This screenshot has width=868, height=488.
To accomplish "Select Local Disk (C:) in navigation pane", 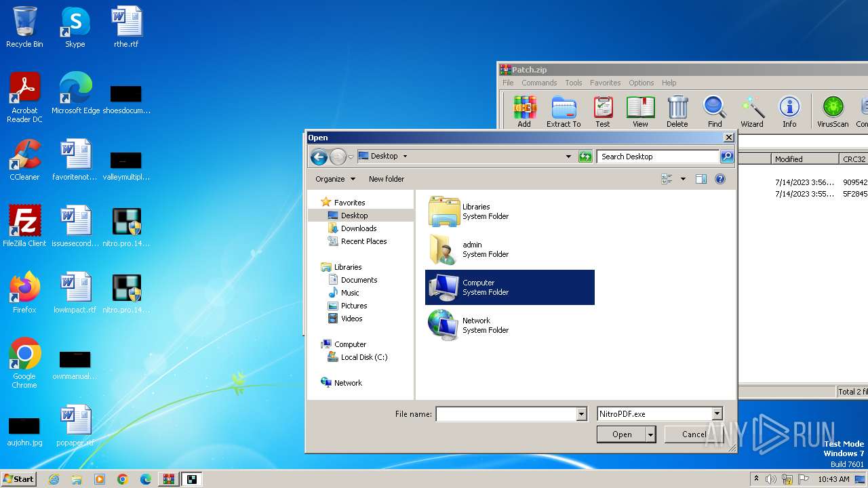I will click(x=364, y=357).
